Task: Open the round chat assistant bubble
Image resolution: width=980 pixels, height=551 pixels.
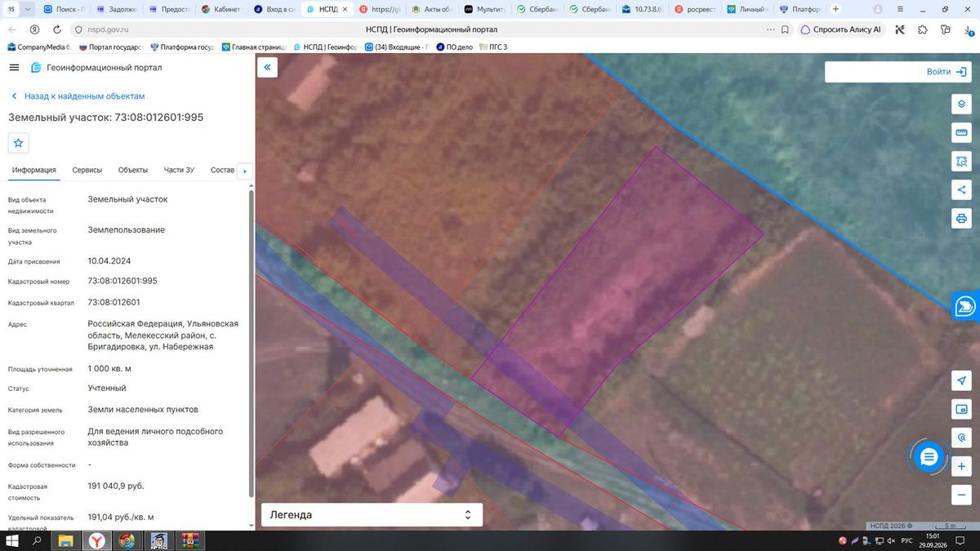Action: pyautogui.click(x=929, y=458)
